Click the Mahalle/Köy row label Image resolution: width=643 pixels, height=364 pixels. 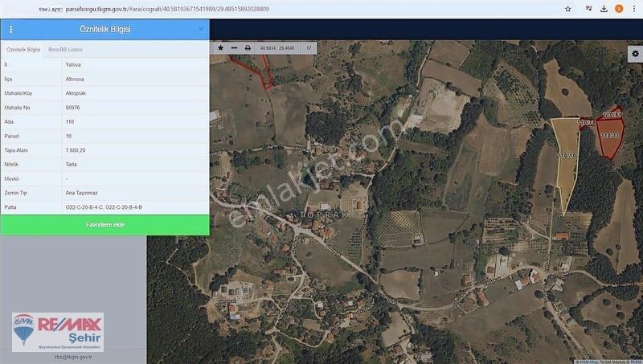pyautogui.click(x=18, y=93)
